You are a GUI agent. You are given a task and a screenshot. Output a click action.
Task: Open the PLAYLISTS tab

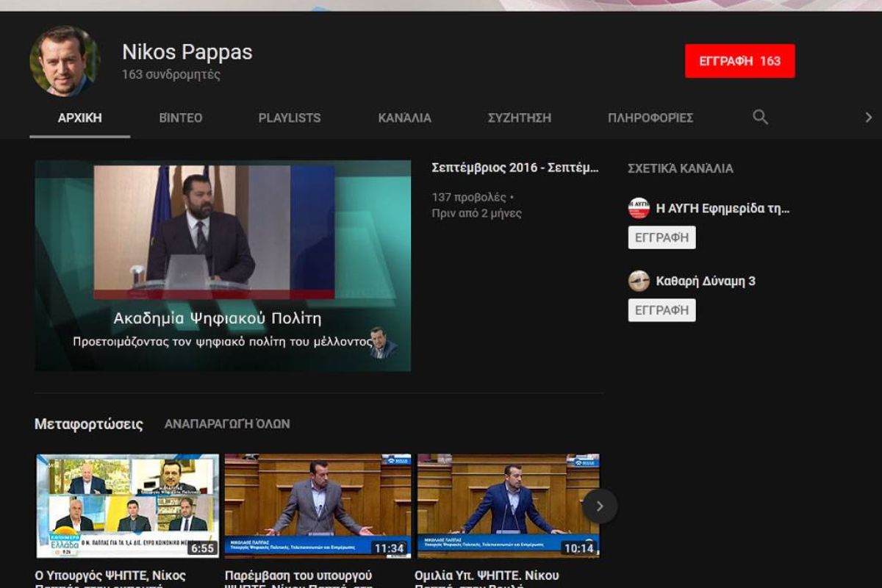pyautogui.click(x=290, y=118)
